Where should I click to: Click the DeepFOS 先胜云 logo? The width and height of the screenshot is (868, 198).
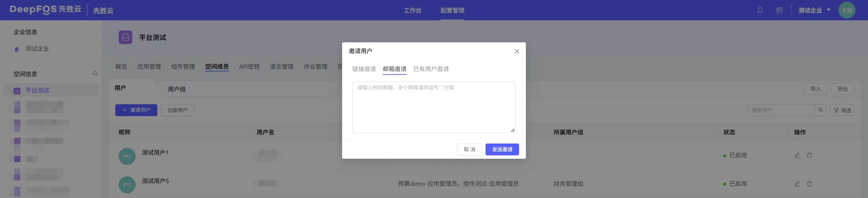45,9
